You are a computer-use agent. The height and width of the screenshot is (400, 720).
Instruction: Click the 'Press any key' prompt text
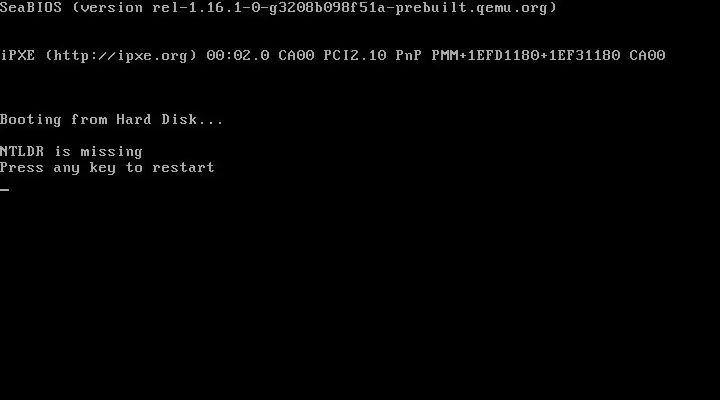[x=58, y=168]
